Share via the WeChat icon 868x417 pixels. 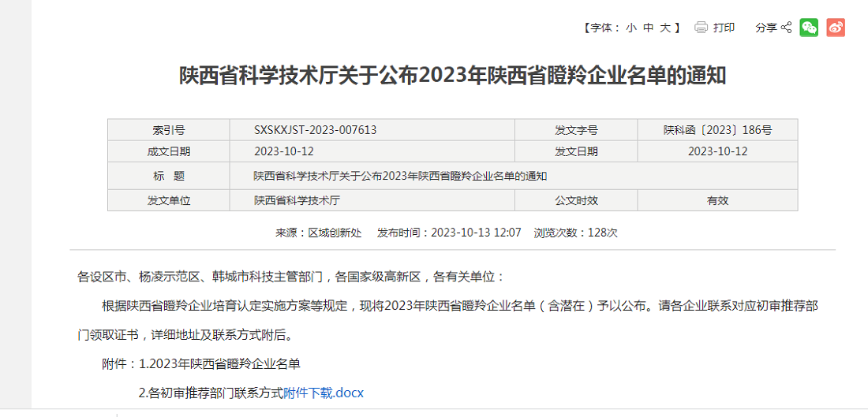point(809,28)
